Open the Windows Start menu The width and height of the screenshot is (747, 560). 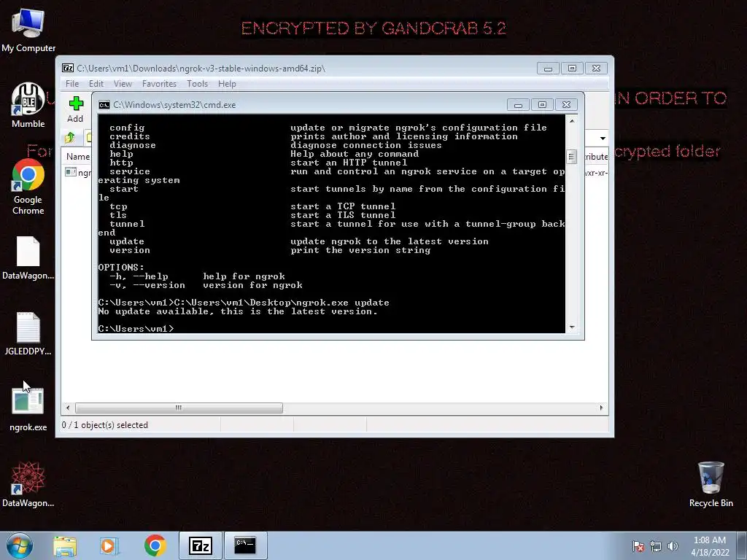click(x=20, y=545)
